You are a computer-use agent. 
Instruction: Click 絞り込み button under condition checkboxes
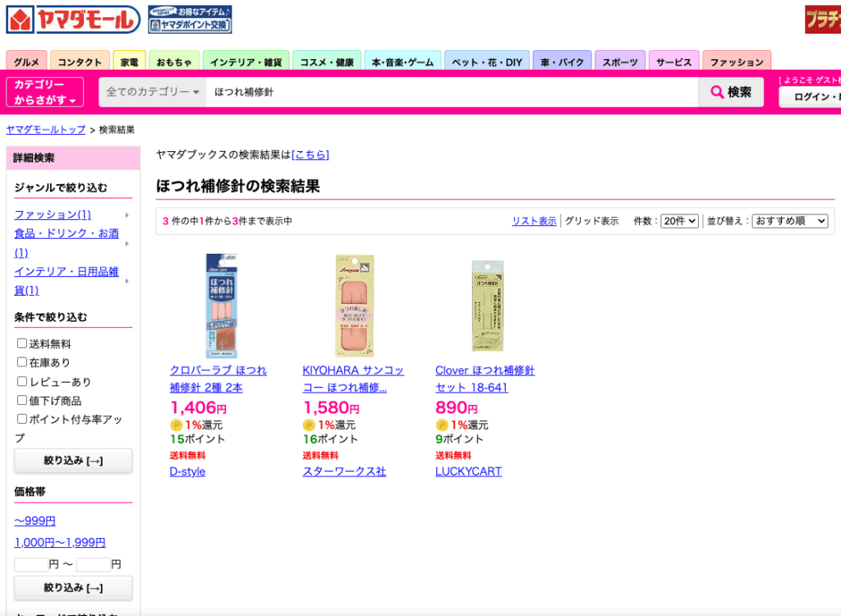tap(73, 461)
